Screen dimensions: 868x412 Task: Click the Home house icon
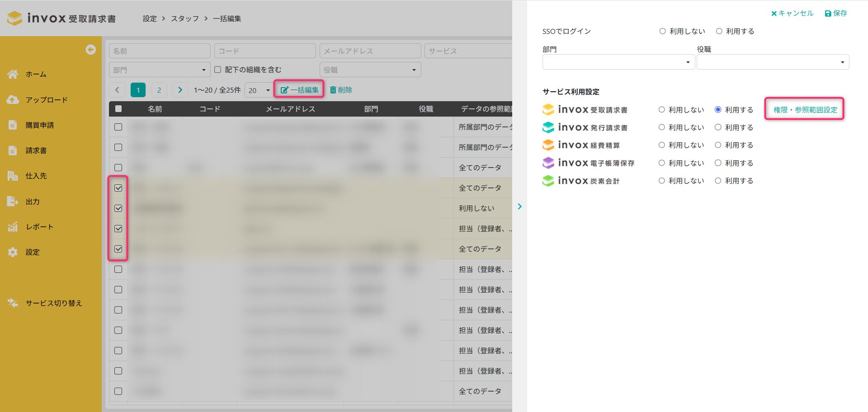(x=13, y=74)
